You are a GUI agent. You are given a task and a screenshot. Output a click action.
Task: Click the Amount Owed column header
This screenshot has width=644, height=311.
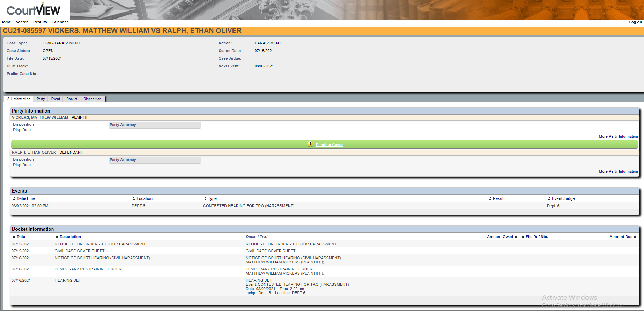500,237
